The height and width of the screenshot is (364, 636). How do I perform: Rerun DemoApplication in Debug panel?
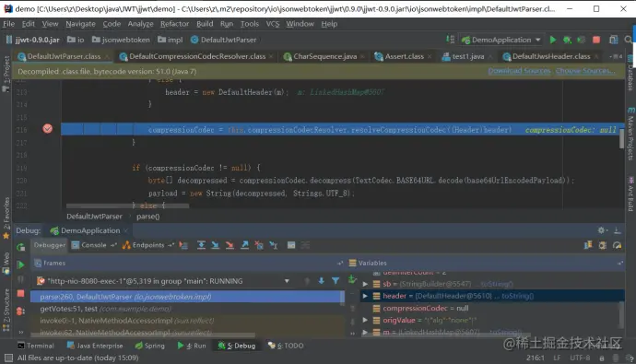(20, 247)
